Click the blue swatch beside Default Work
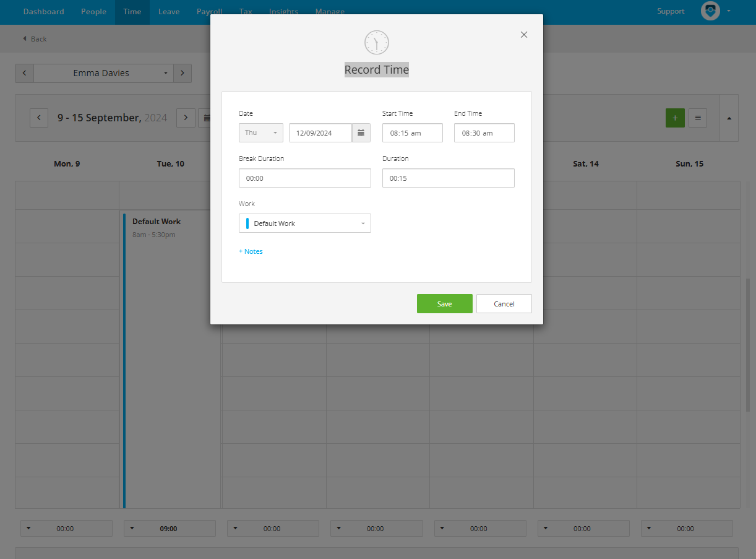Image resolution: width=756 pixels, height=559 pixels. (248, 223)
